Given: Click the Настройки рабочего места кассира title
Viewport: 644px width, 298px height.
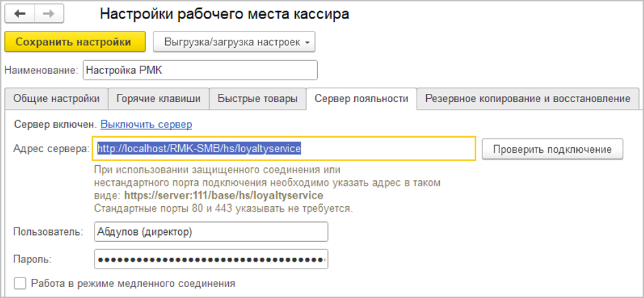Looking at the screenshot, I should pos(223,14).
